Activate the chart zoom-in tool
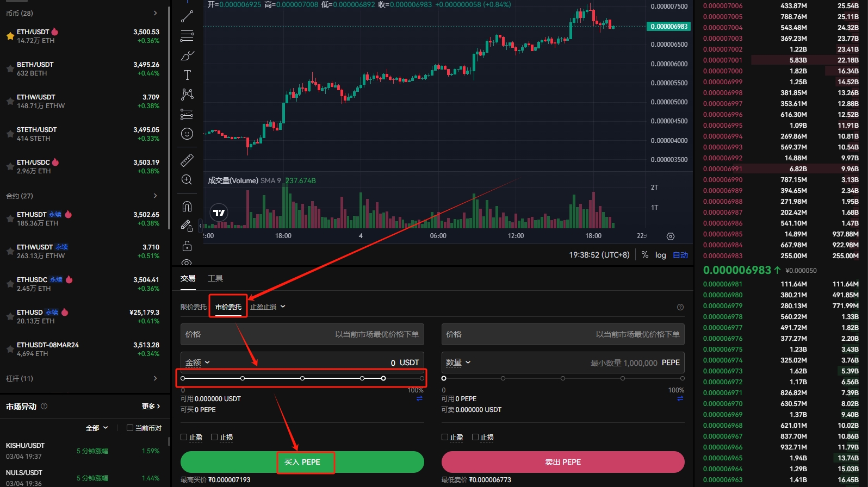This screenshot has height=487, width=868. [x=187, y=180]
